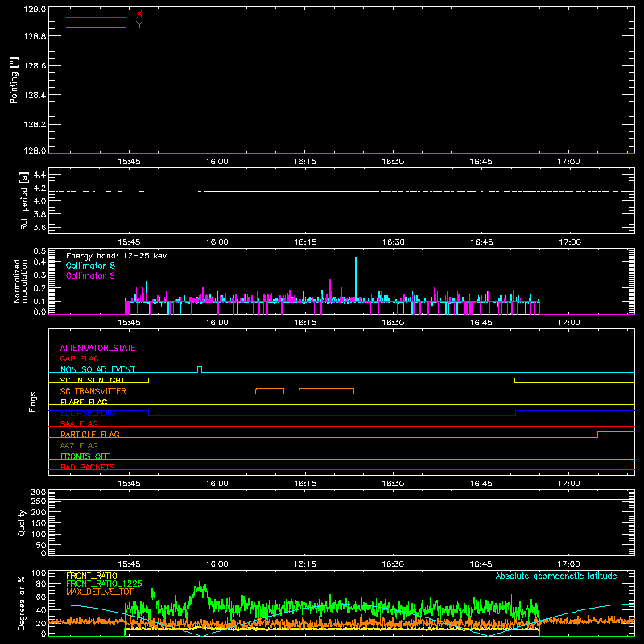Click the 3.6 tick label on the roll period axis
Image resolution: width=644 pixels, height=644 pixels.
pos(39,227)
